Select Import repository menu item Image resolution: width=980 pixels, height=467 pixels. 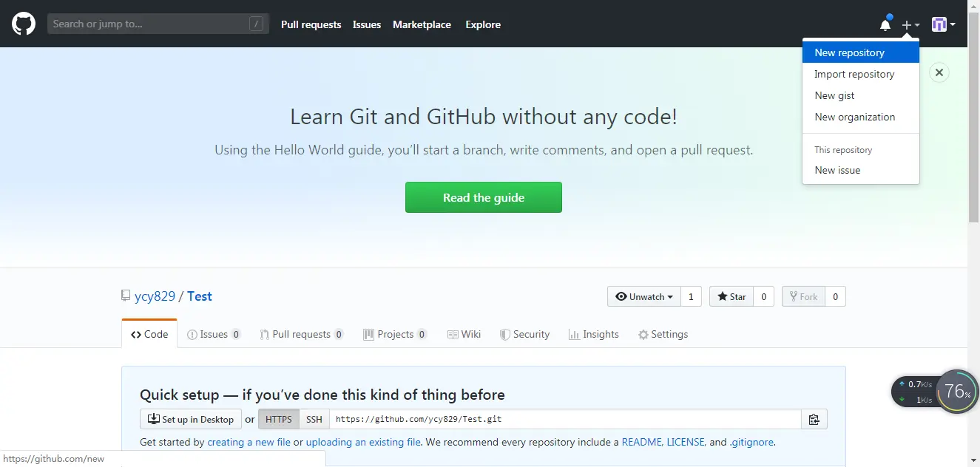(x=861, y=74)
